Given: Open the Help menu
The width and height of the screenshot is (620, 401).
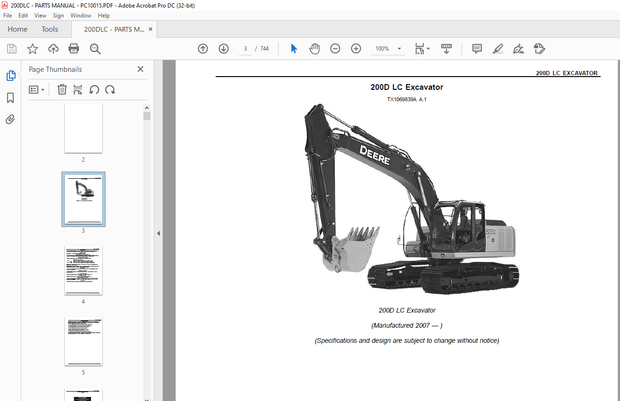Looking at the screenshot, I should (104, 15).
